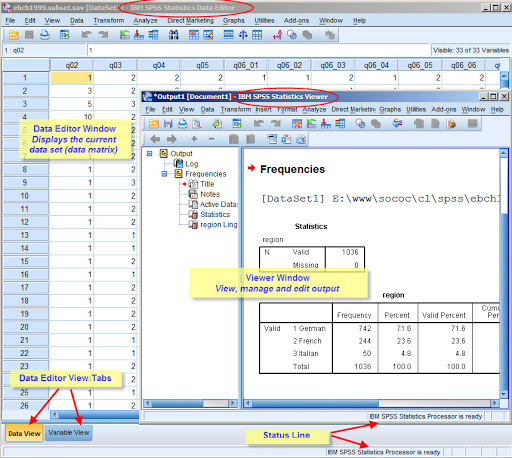Click row header 12 in Data Editor
512x458 pixels.
pyautogui.click(x=25, y=222)
